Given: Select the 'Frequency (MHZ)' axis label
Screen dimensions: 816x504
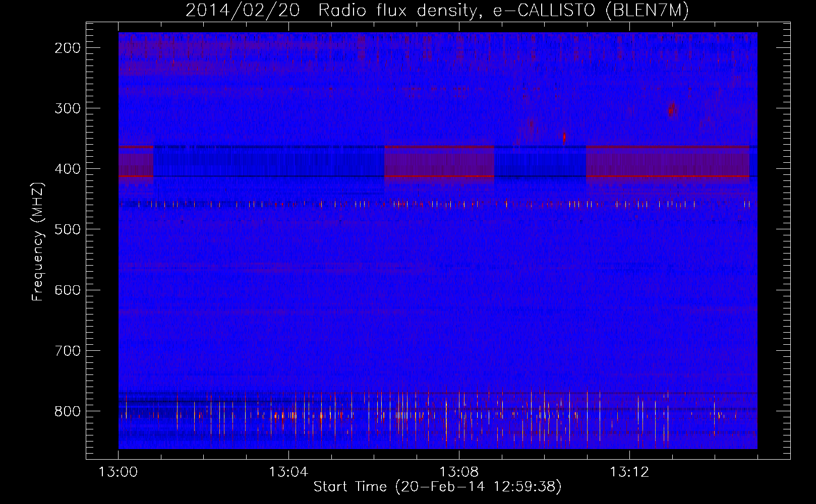Looking at the screenshot, I should (38, 241).
